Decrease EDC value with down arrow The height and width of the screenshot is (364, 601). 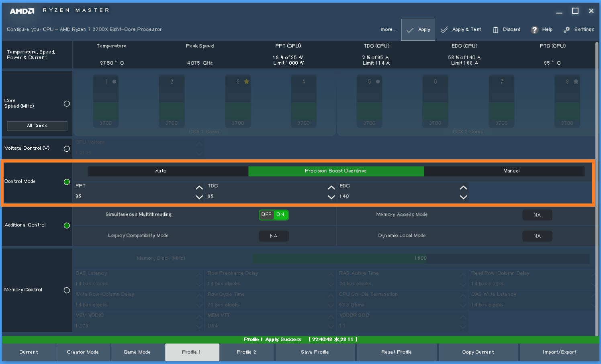tap(463, 197)
